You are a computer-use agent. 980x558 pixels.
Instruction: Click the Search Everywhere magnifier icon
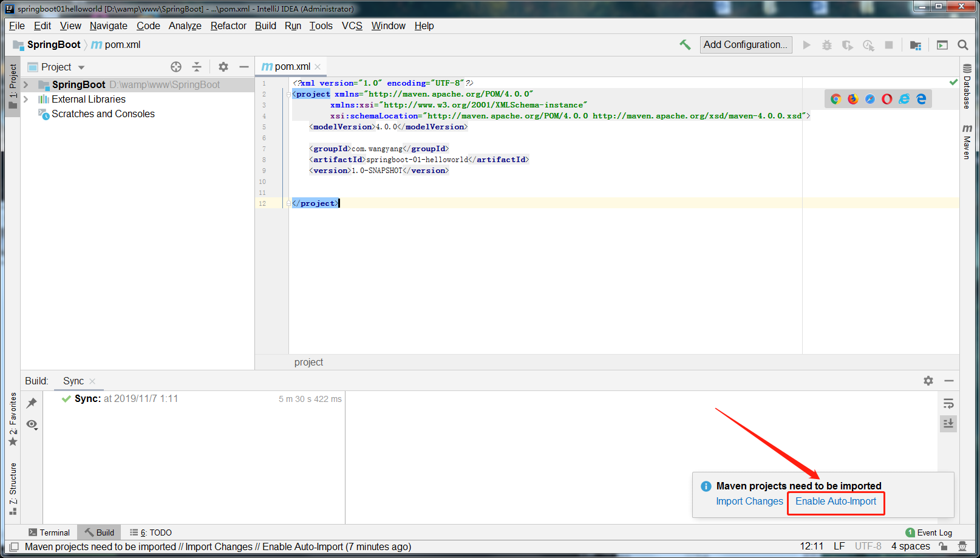tap(962, 45)
